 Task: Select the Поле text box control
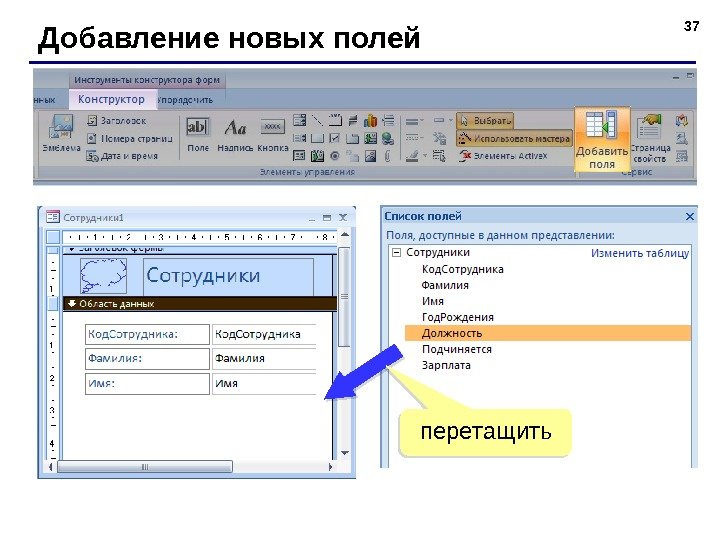tap(198, 135)
